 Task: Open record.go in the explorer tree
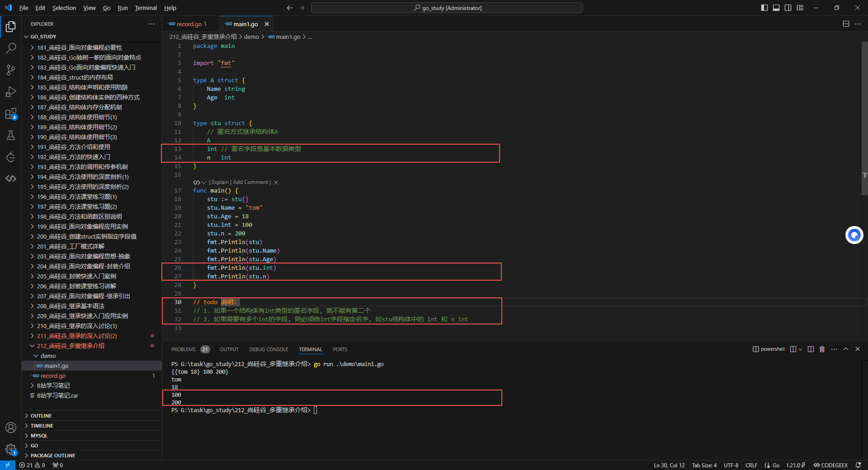click(53, 376)
